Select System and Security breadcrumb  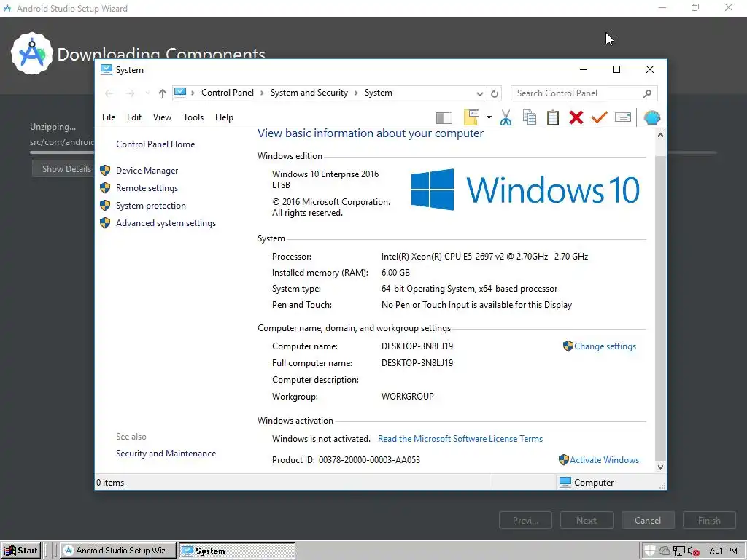pos(309,93)
